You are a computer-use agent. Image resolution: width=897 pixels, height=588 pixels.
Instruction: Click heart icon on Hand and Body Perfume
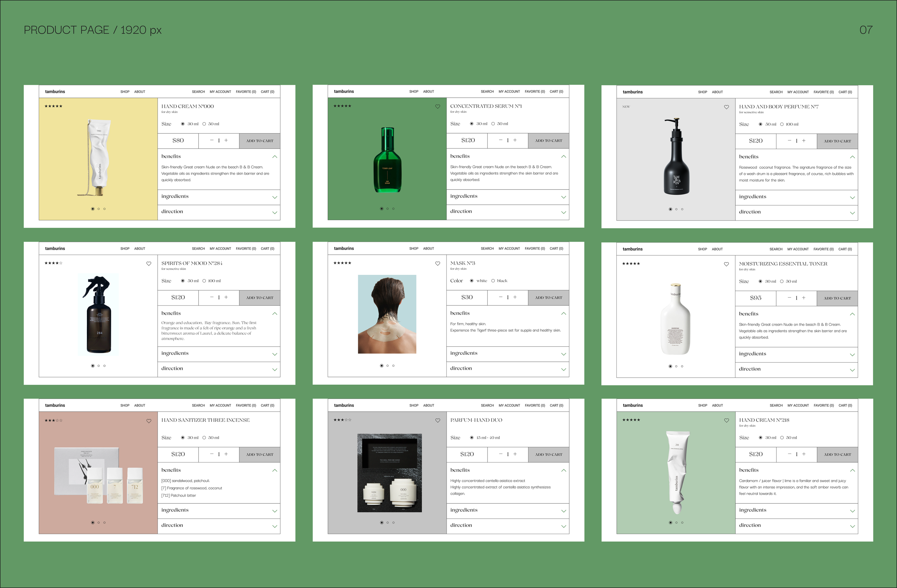click(x=726, y=107)
